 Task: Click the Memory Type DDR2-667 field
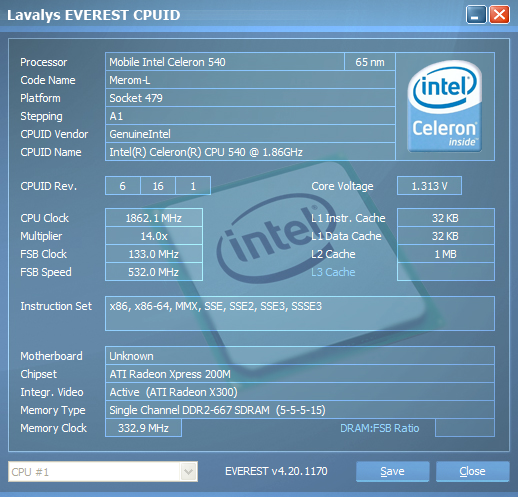(x=300, y=410)
